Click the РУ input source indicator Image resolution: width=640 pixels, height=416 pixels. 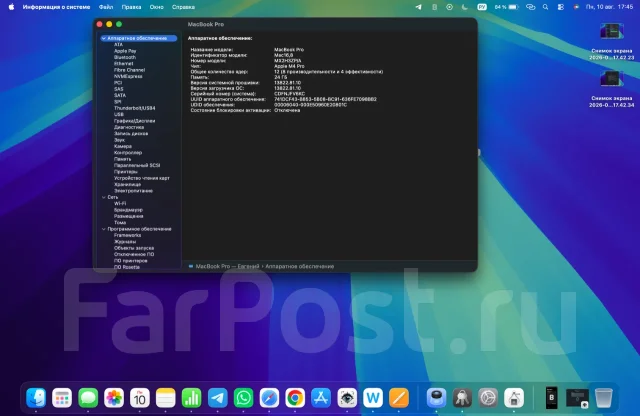click(x=482, y=7)
